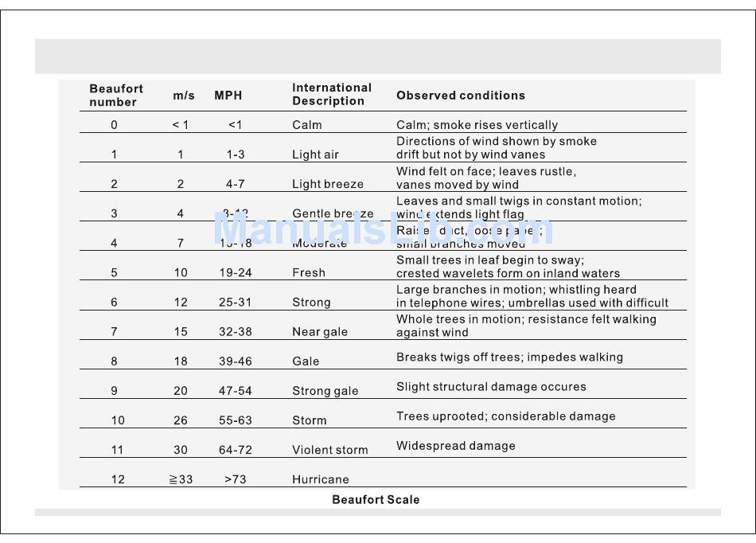
Task: Select the 'Light air' description cell
Action: pos(315,154)
